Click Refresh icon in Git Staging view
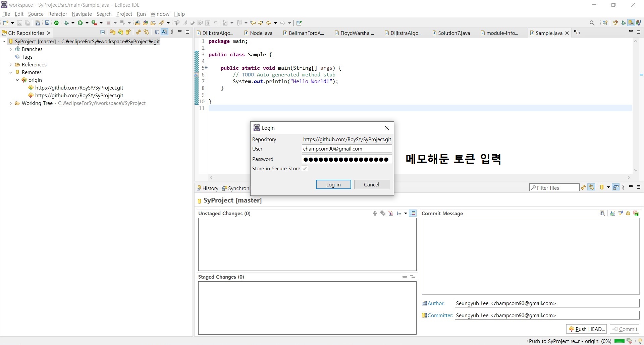Viewport: 644px width, 345px height. (x=583, y=187)
